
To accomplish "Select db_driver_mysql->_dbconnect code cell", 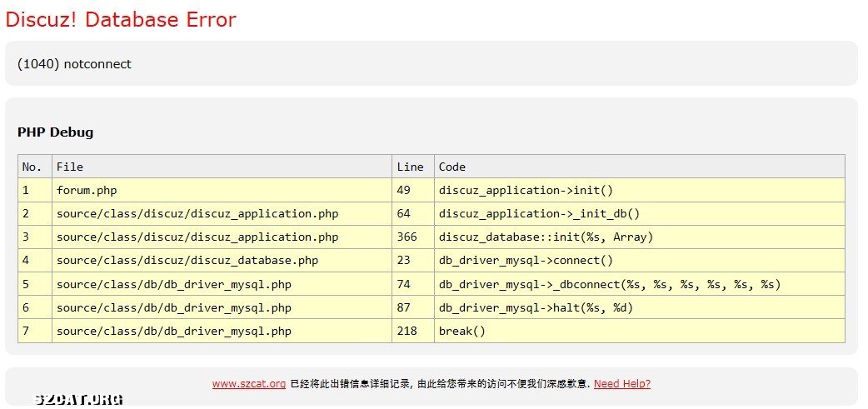I will tap(640, 284).
